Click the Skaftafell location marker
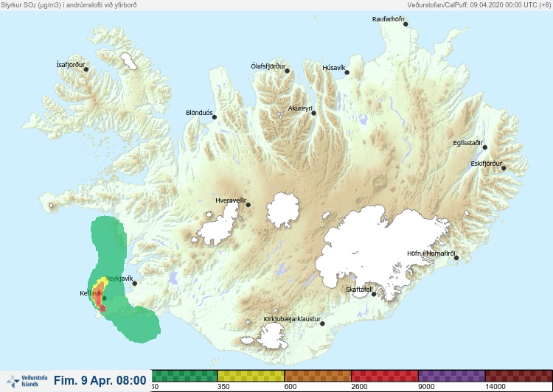Viewport: 553px width, 392px height. tap(374, 294)
